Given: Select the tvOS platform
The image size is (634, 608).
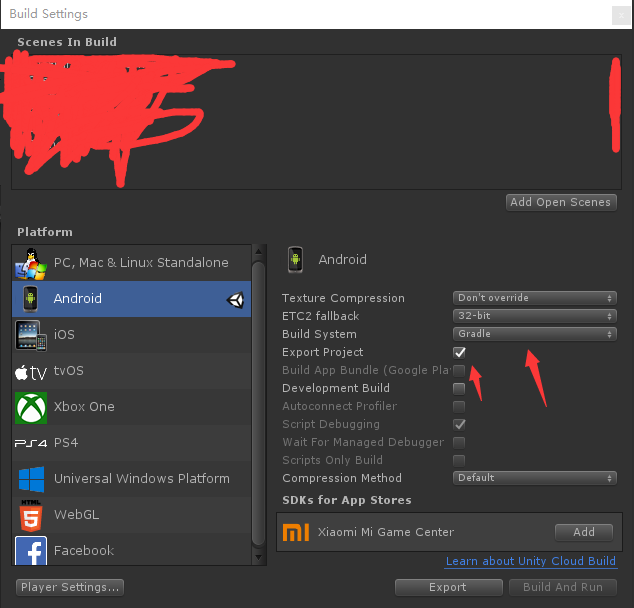Looking at the screenshot, I should pos(131,371).
